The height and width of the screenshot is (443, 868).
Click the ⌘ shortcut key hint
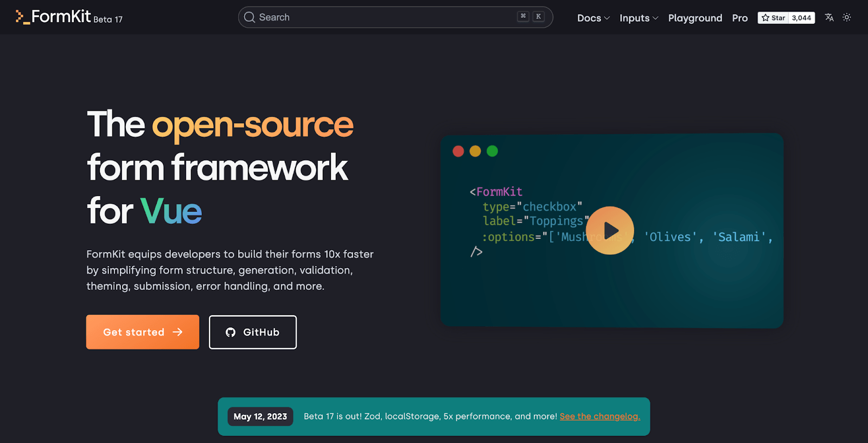tap(523, 16)
